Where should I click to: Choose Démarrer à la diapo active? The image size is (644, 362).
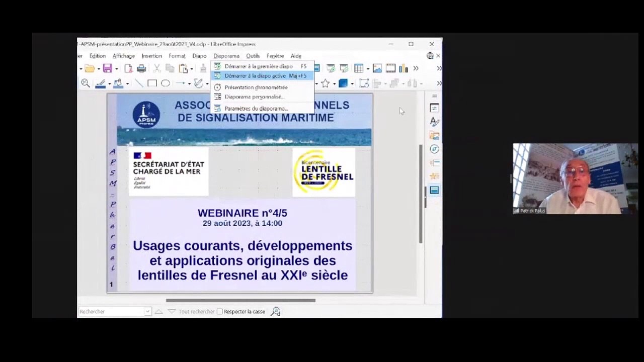pyautogui.click(x=262, y=76)
